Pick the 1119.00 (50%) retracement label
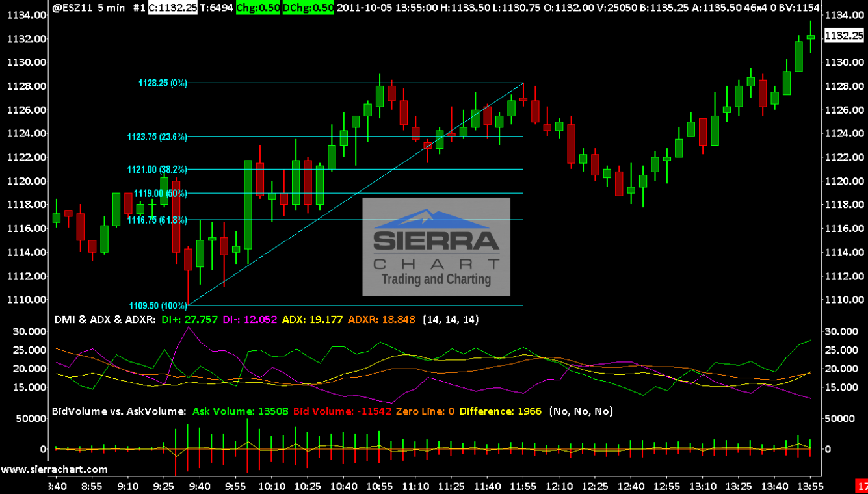 pos(161,193)
